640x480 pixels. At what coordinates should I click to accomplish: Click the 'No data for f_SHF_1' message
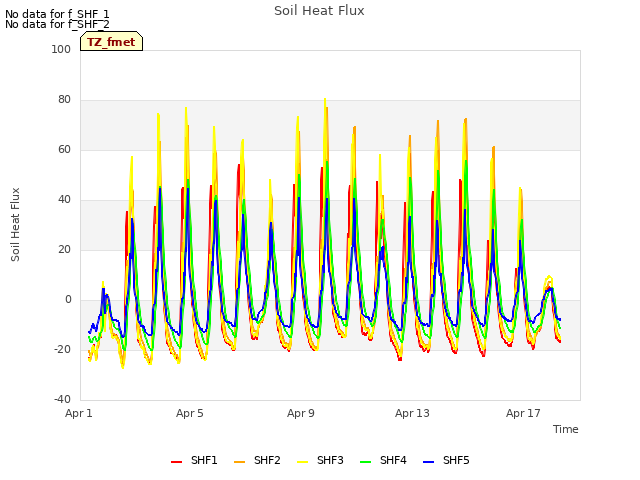(x=57, y=14)
